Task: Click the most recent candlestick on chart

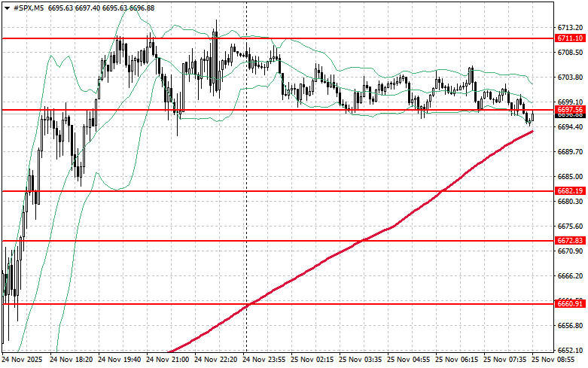Action: (x=532, y=117)
